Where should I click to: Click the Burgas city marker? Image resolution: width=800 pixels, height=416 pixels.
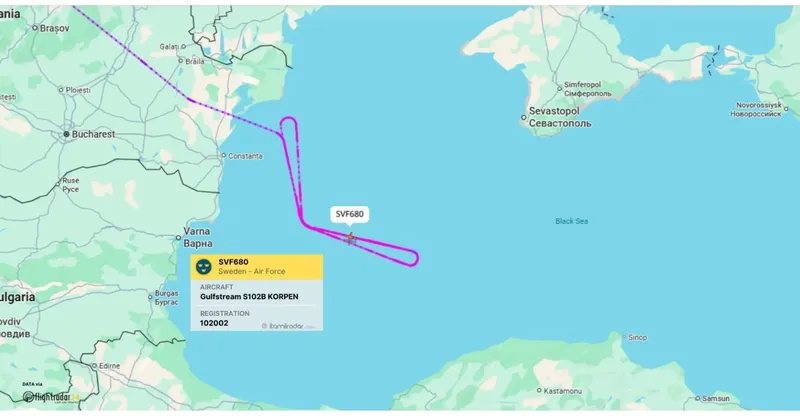click(151, 297)
